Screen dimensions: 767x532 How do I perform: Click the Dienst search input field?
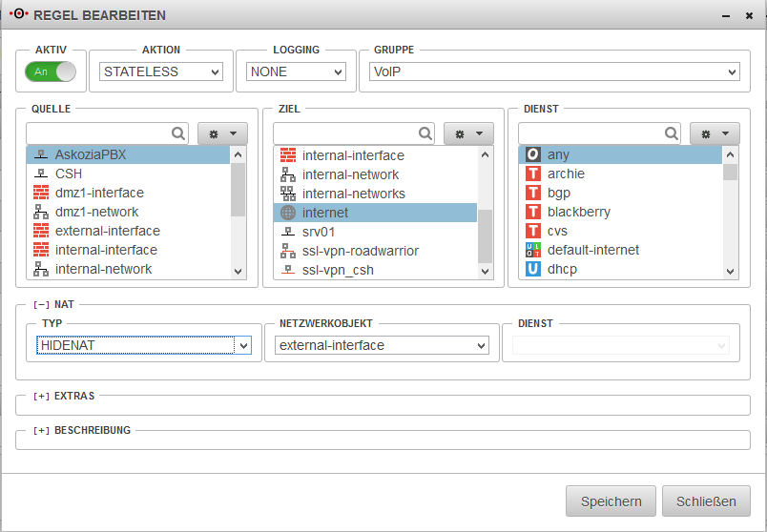tap(591, 133)
